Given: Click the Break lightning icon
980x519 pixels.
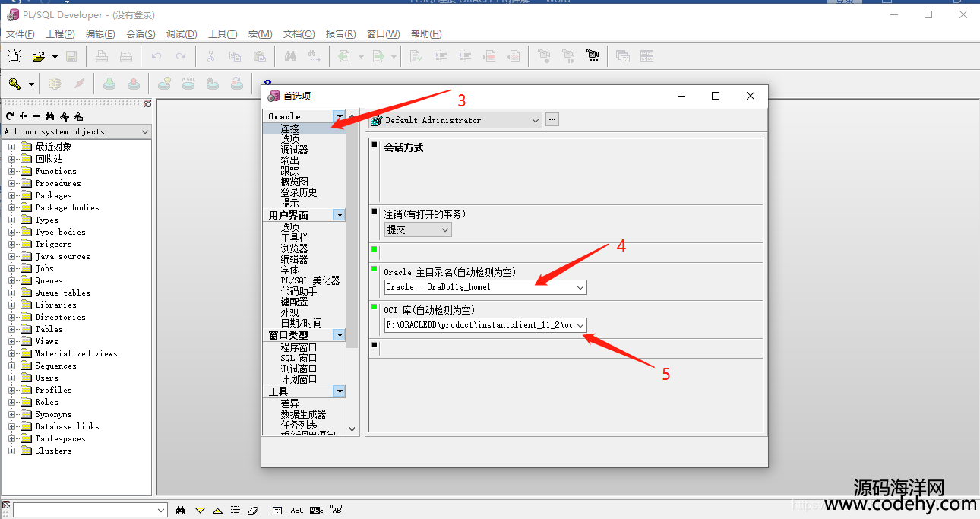Looking at the screenshot, I should click(79, 84).
